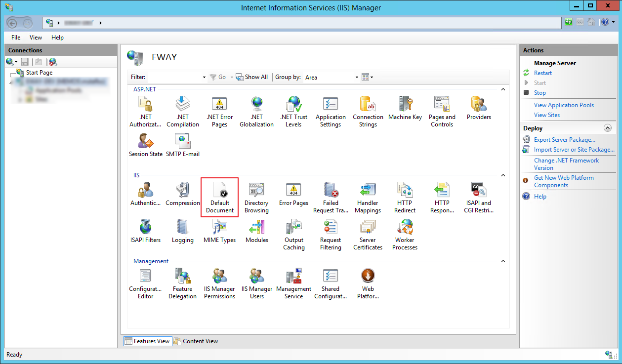The height and width of the screenshot is (364, 622).
Task: Open the HTTP Redirect feature
Action: 405,198
